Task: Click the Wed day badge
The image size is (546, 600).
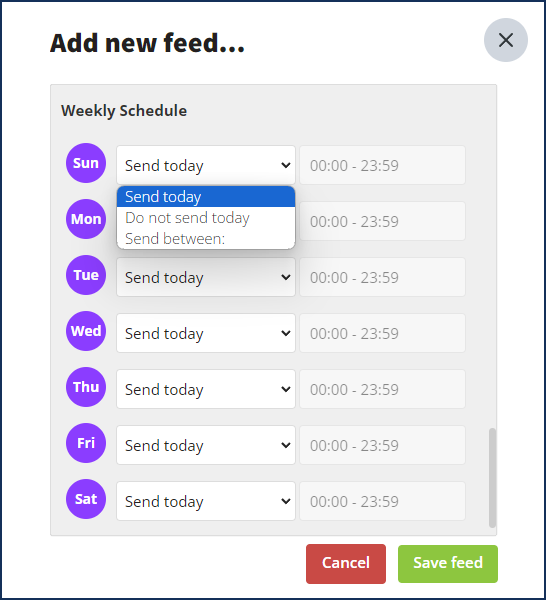Action: tap(86, 331)
